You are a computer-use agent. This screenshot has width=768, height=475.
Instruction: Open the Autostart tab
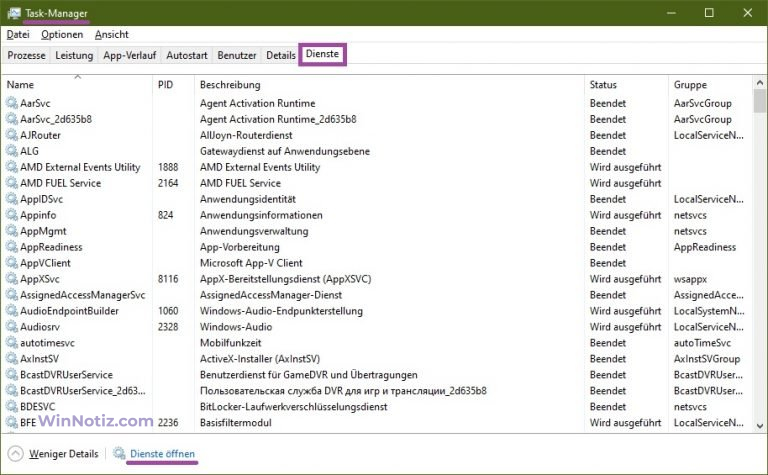tap(186, 56)
